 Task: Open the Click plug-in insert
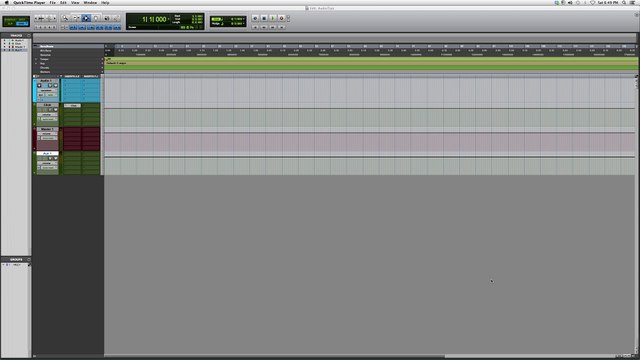pyautogui.click(x=73, y=106)
